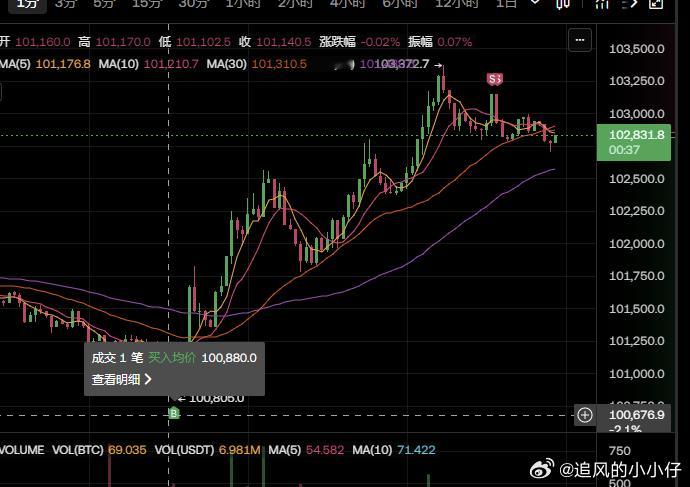Image resolution: width=690 pixels, height=487 pixels.
Task: Click the 101,500.0 price axis label
Action: click(x=636, y=309)
